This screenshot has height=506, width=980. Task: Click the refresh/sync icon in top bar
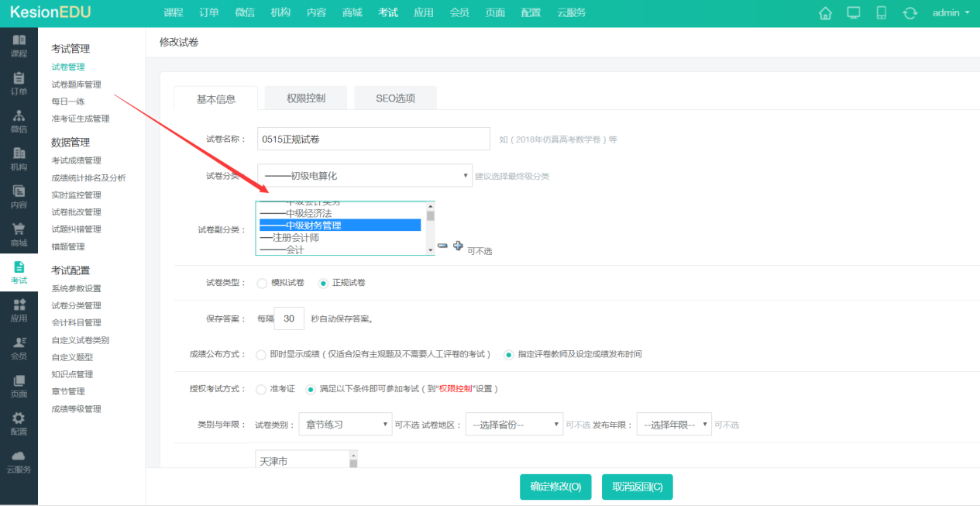click(910, 12)
